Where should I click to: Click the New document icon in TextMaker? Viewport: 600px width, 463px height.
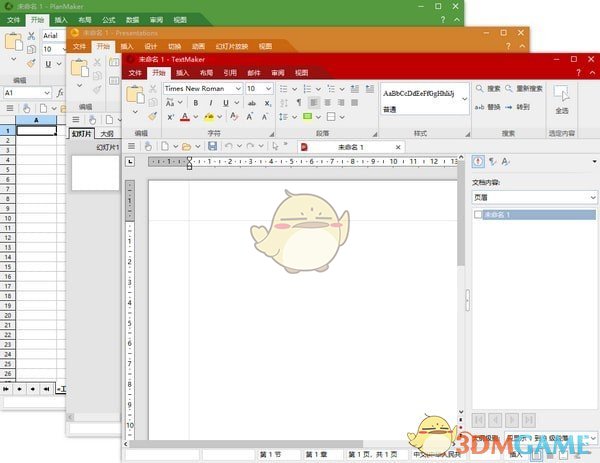pos(165,146)
